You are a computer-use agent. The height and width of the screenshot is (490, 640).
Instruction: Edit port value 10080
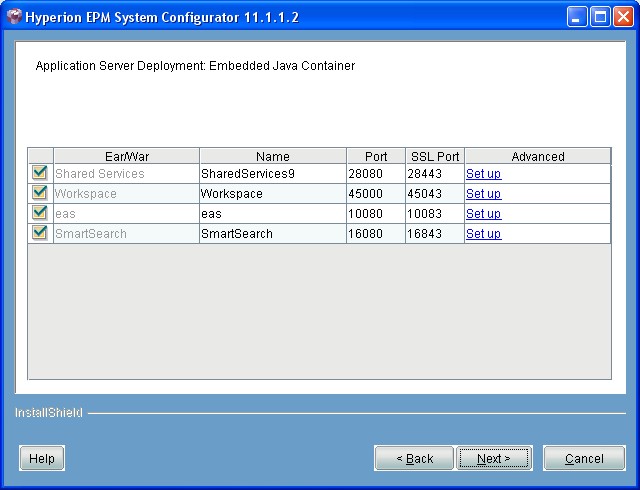(x=376, y=214)
